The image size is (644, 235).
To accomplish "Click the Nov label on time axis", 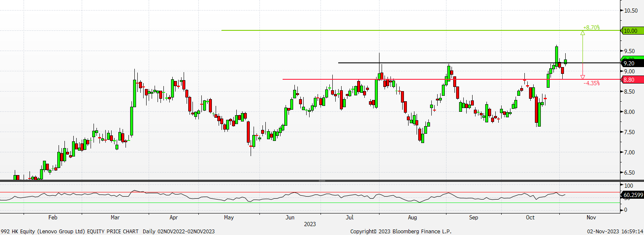I will 591,218.
